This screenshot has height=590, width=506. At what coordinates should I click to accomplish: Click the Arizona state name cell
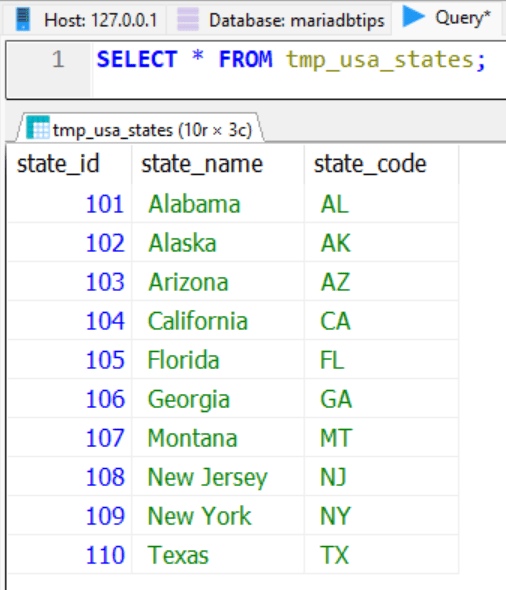tap(218, 282)
